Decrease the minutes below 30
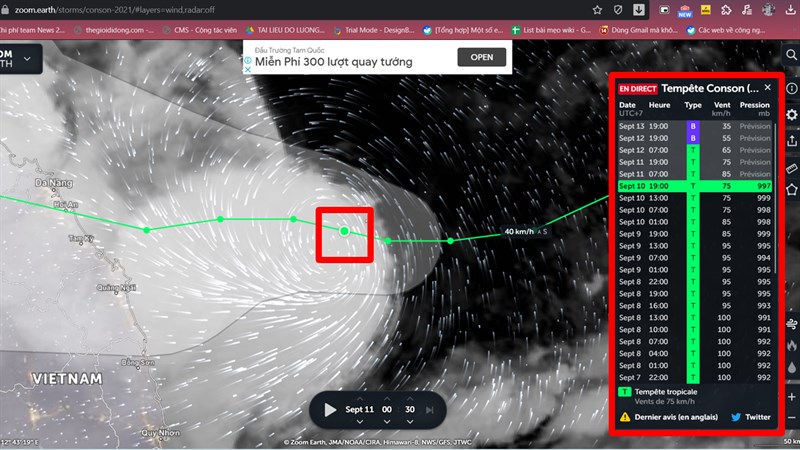Viewport: 800px width, 450px height. tap(410, 421)
